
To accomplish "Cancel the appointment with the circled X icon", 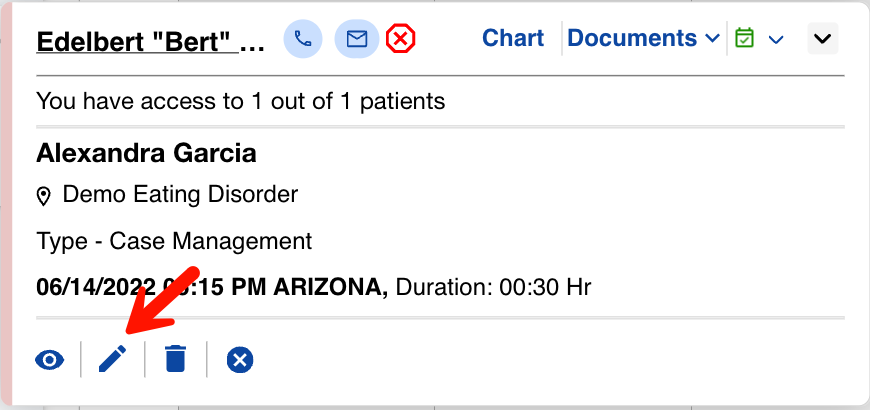I will (239, 359).
